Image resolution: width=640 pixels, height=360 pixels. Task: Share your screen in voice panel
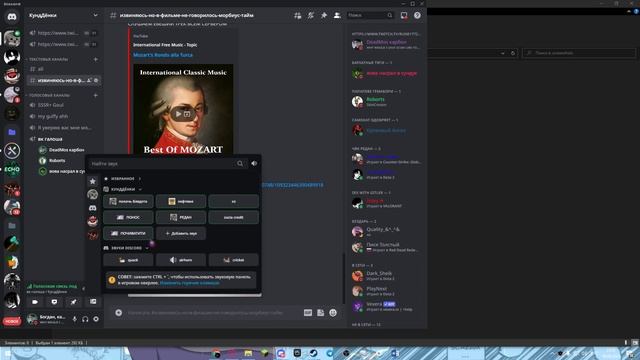(54, 302)
